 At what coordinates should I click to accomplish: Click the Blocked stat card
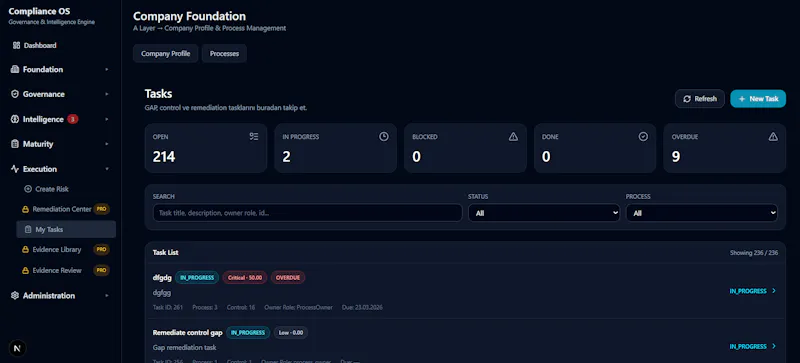[465, 148]
